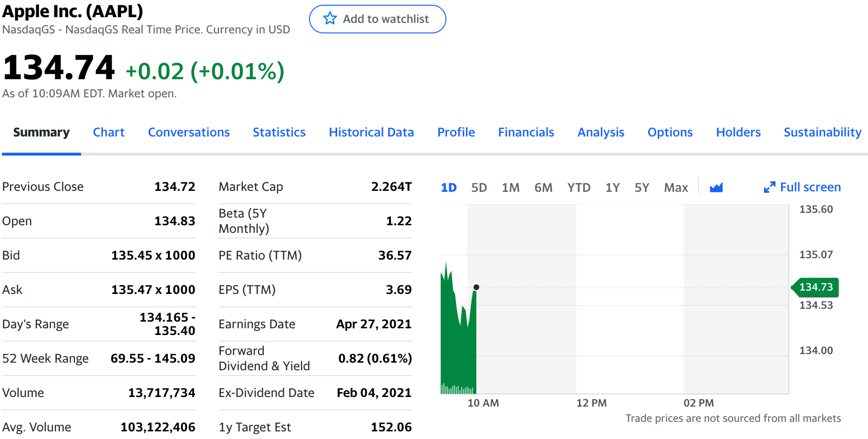Click the Full screen expand arrows icon
The width and height of the screenshot is (868, 439).
[x=769, y=187]
